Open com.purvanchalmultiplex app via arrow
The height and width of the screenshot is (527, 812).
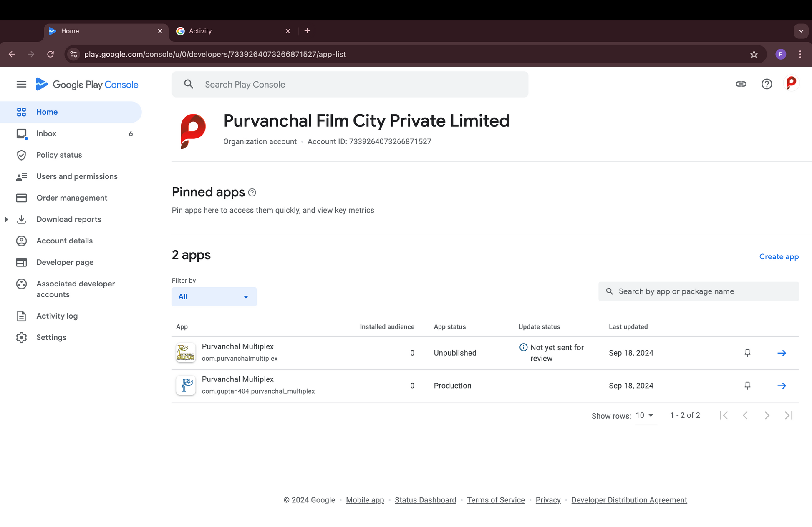point(782,353)
